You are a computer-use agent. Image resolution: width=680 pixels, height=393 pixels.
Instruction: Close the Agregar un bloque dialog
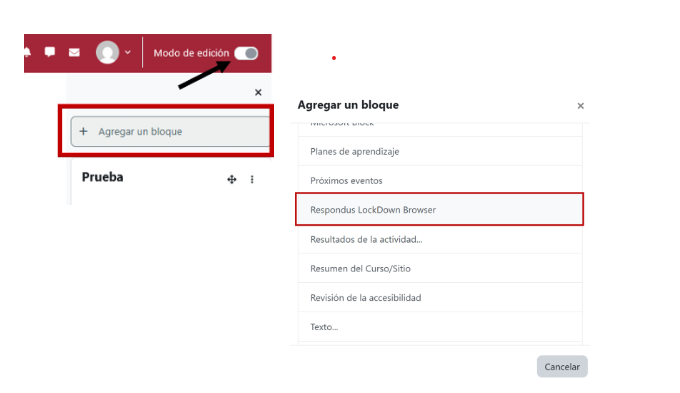coord(581,106)
